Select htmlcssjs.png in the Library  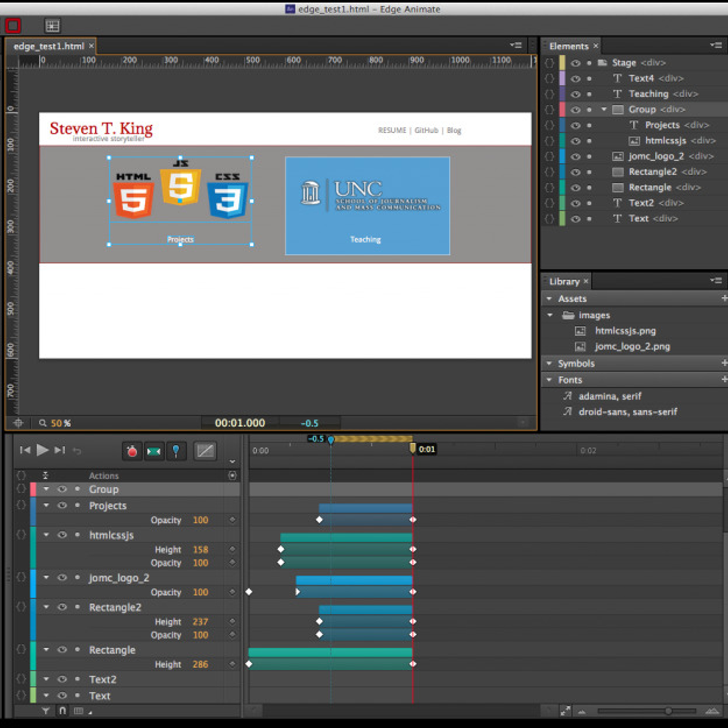(625, 331)
